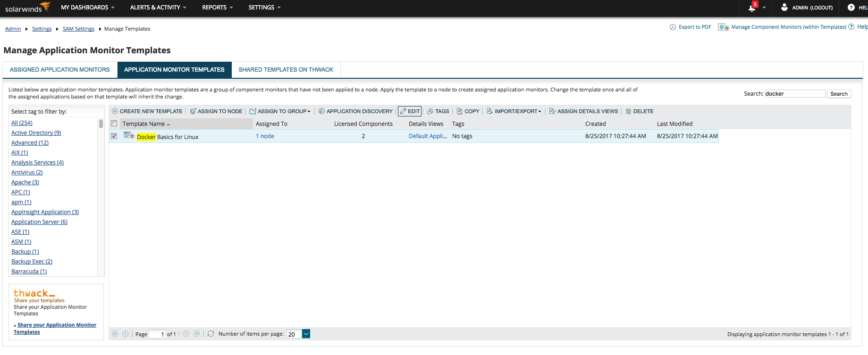
Task: Toggle the select-all header checkbox
Action: click(x=114, y=124)
